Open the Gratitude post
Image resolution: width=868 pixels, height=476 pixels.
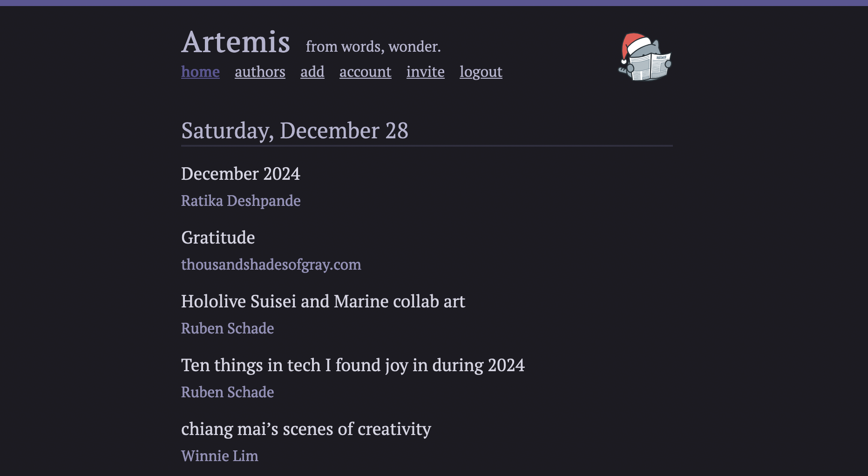coord(218,238)
